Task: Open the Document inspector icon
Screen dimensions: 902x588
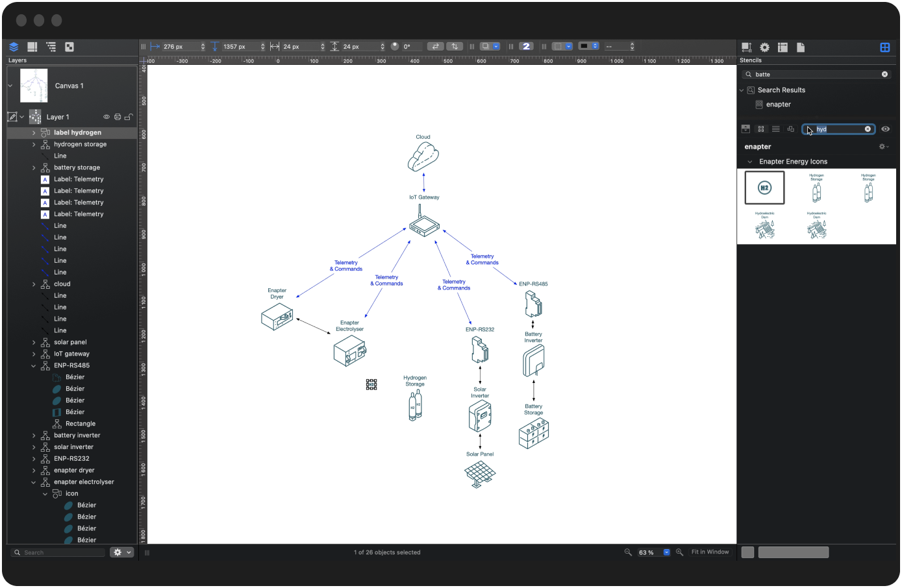Action: [x=801, y=47]
